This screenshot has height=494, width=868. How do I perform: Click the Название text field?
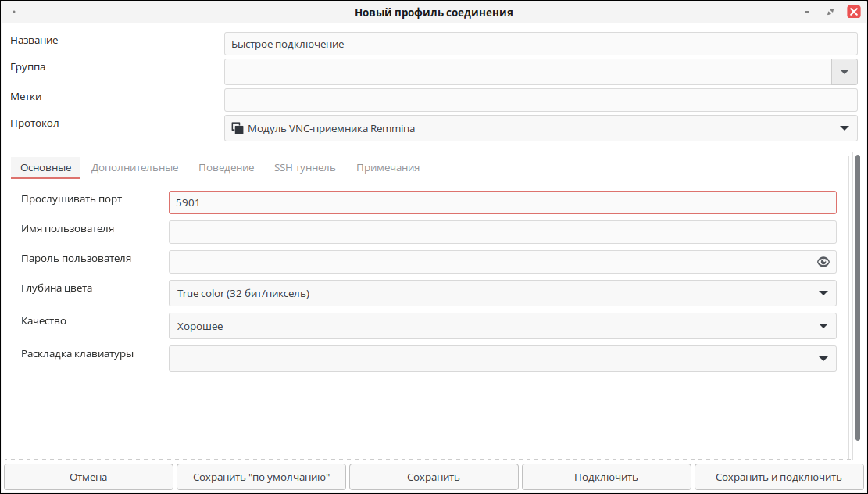click(539, 44)
